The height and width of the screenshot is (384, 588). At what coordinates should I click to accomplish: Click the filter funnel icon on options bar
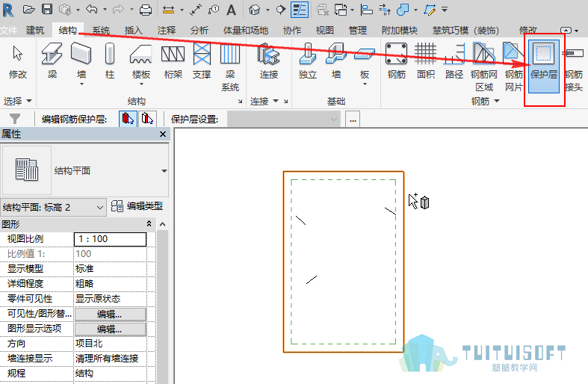15,120
